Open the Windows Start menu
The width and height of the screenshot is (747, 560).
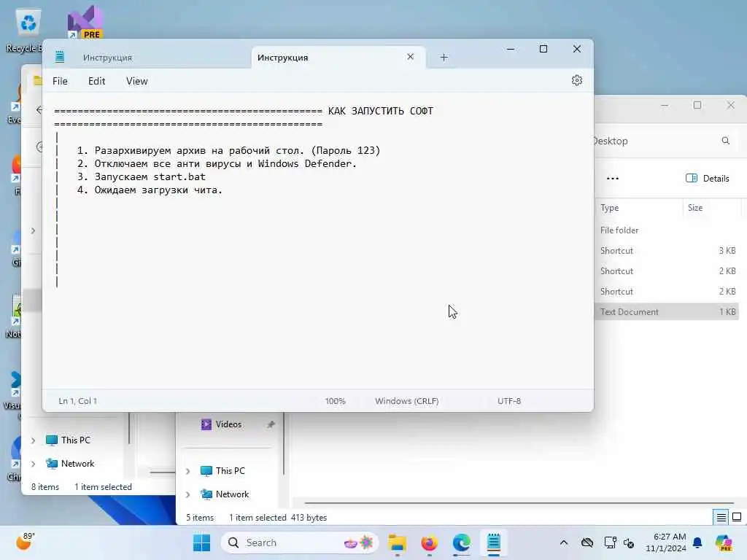point(201,542)
